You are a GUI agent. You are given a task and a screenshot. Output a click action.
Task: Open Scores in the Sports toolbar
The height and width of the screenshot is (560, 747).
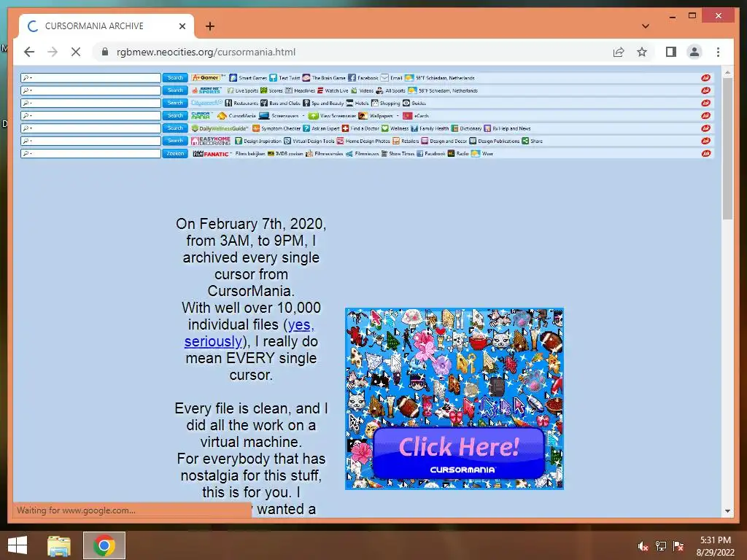[x=271, y=90]
